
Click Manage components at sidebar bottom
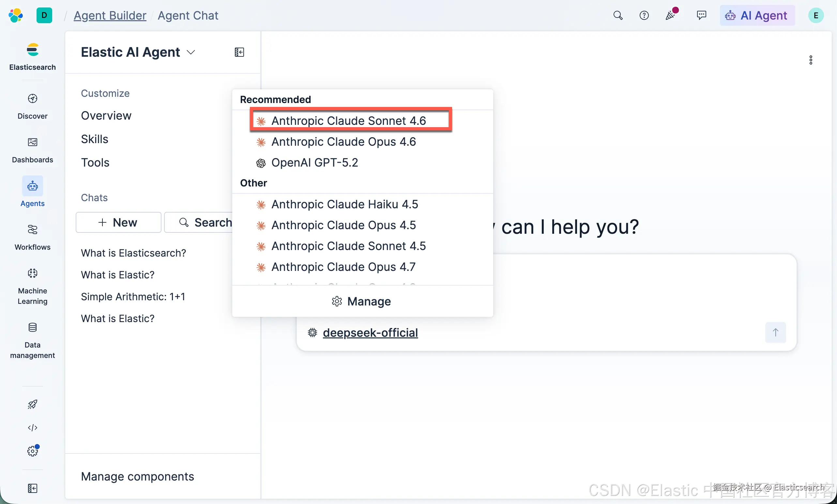[x=137, y=476]
